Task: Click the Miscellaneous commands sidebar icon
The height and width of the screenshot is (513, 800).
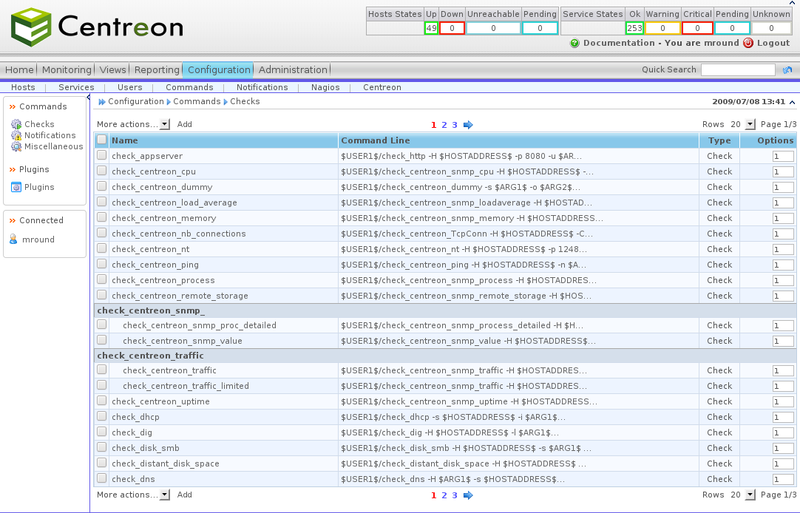Action: pos(16,146)
